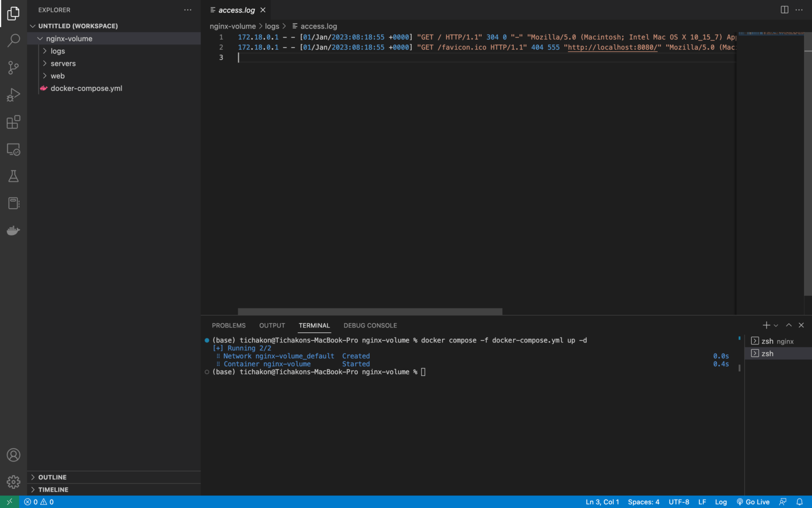Select the Run and Debug icon
Screen dimensions: 812x508
point(13,95)
